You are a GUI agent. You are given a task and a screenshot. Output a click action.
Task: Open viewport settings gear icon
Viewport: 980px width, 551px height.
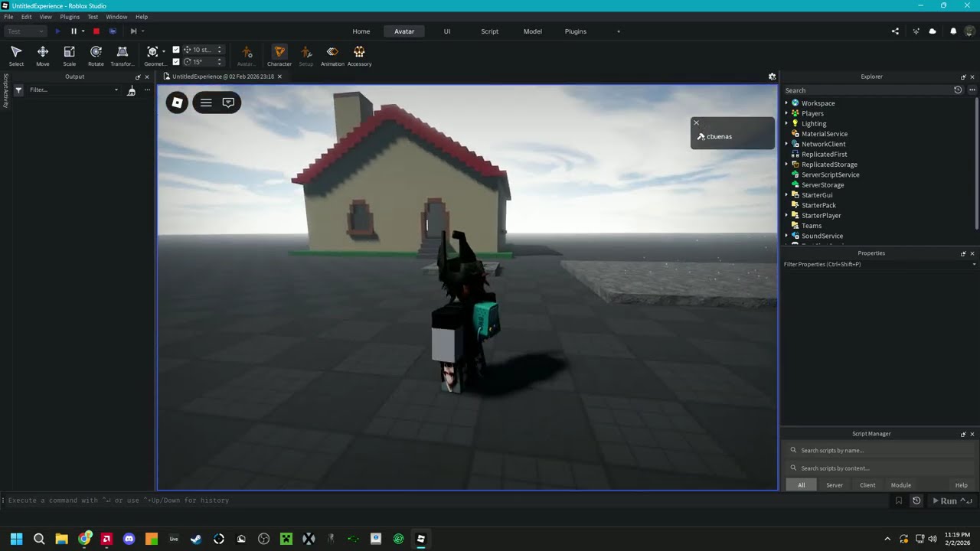pos(772,77)
